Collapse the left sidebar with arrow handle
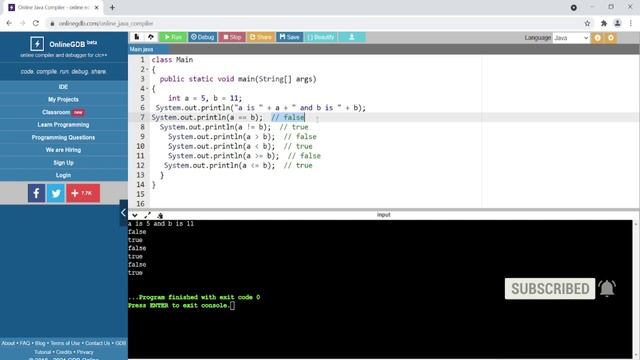This screenshot has width=640, height=360. [x=123, y=213]
